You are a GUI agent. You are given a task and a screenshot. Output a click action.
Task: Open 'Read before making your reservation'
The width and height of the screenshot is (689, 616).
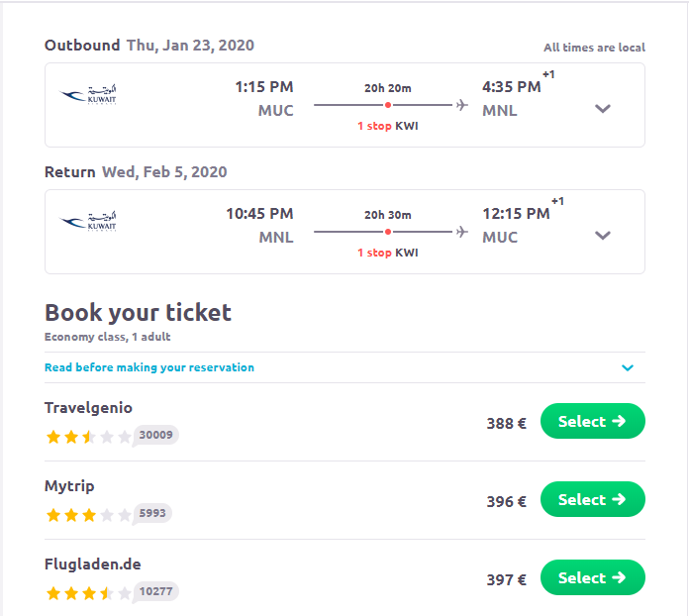point(149,367)
